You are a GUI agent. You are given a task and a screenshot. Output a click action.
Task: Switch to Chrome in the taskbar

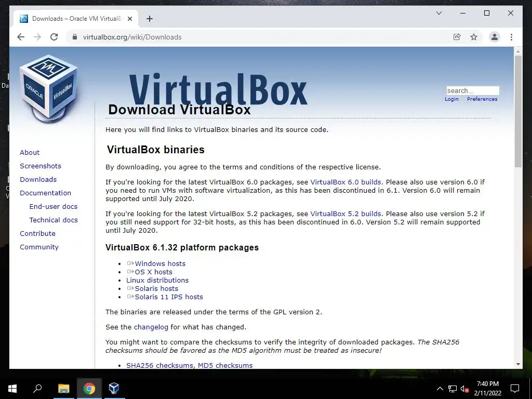[89, 389]
